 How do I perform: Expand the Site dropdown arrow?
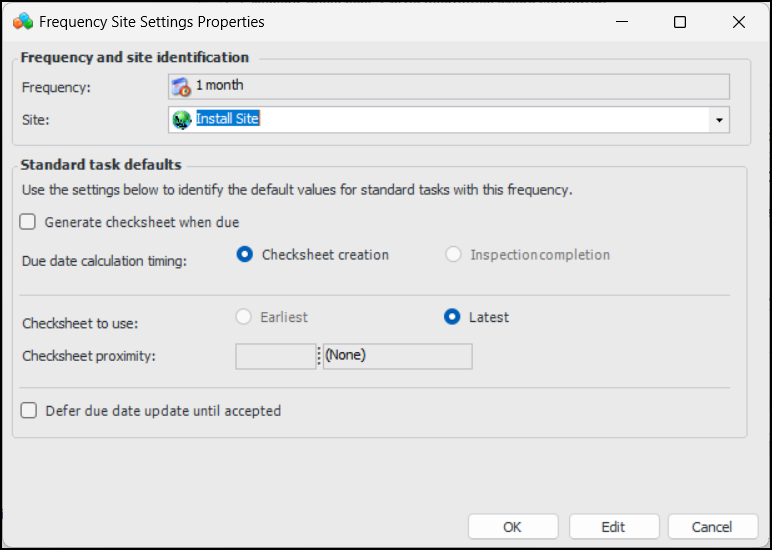click(718, 120)
